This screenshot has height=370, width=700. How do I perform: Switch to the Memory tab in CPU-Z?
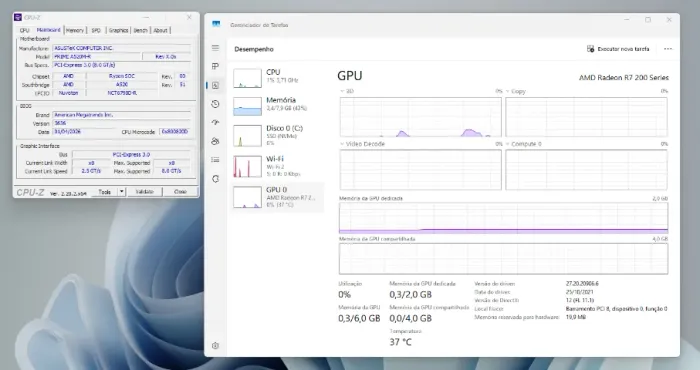pos(75,30)
